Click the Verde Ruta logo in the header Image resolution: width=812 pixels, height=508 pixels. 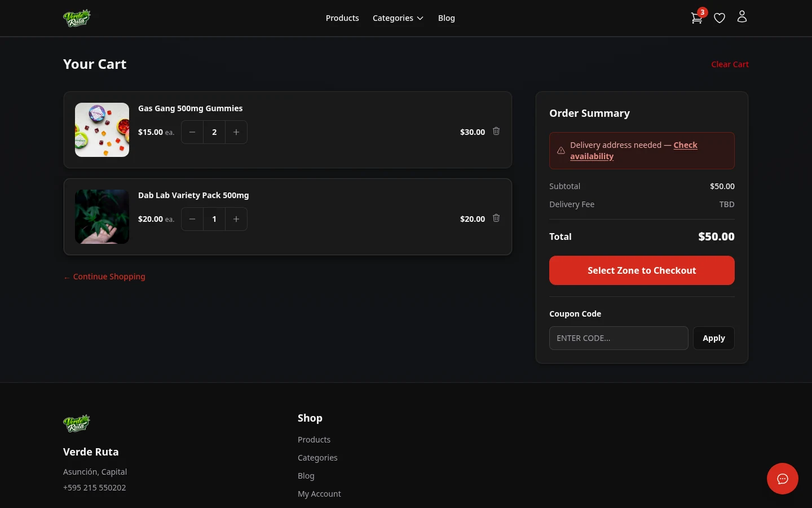(x=77, y=17)
